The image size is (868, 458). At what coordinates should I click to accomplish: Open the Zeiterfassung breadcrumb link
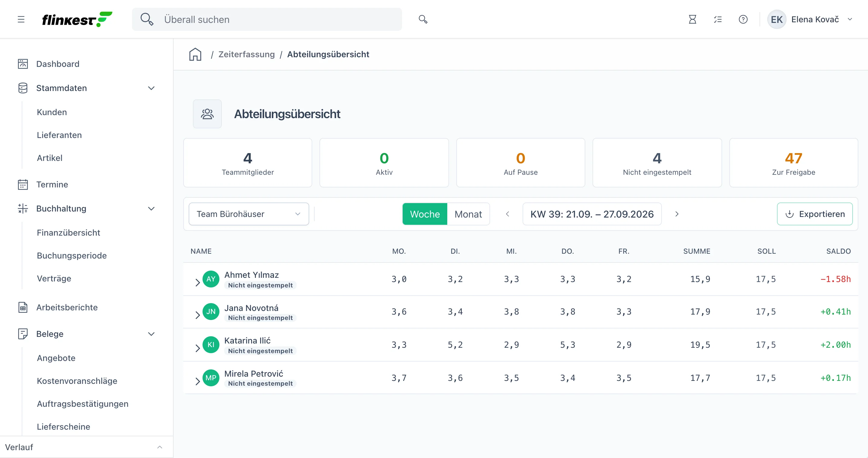246,54
